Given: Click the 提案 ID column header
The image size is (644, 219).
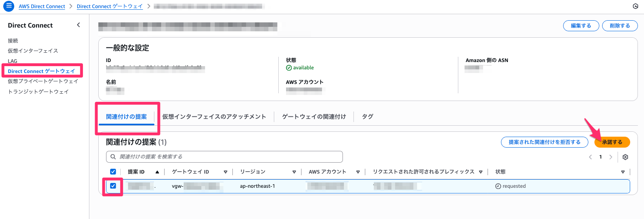Looking at the screenshot, I should [x=136, y=172].
